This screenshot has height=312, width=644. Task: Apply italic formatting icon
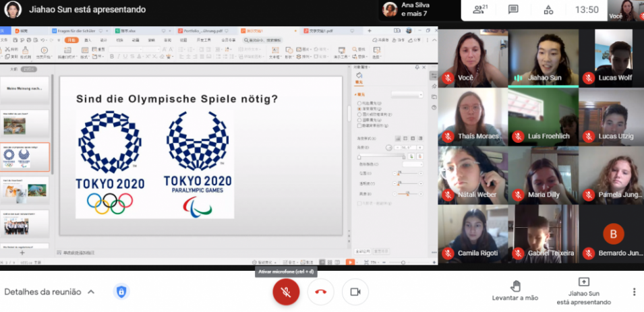[119, 57]
